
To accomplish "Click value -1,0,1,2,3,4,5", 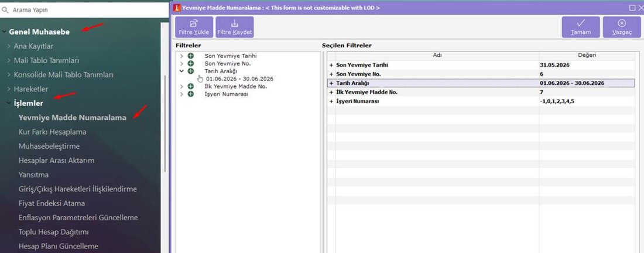I will [587, 101].
